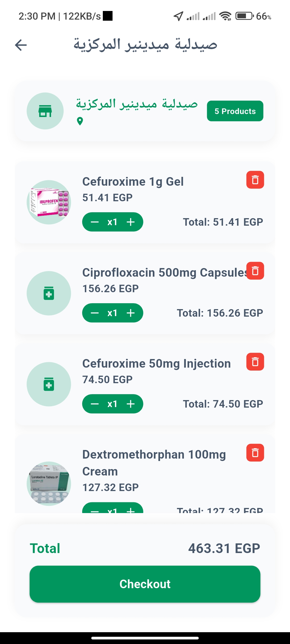Delete Cefuroxime 50mg Injection item
290x644 pixels.
click(x=255, y=362)
